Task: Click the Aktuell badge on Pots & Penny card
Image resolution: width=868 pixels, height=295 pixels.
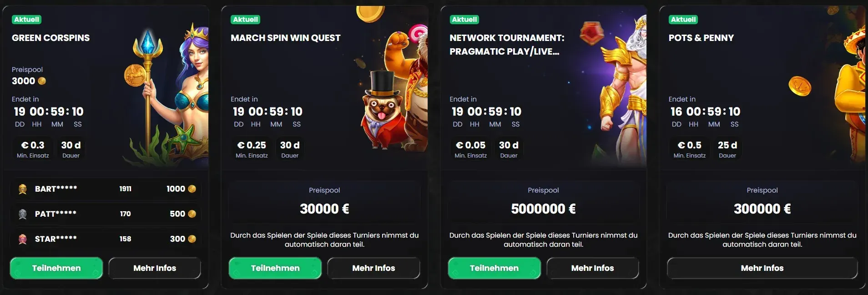Action: click(x=683, y=20)
